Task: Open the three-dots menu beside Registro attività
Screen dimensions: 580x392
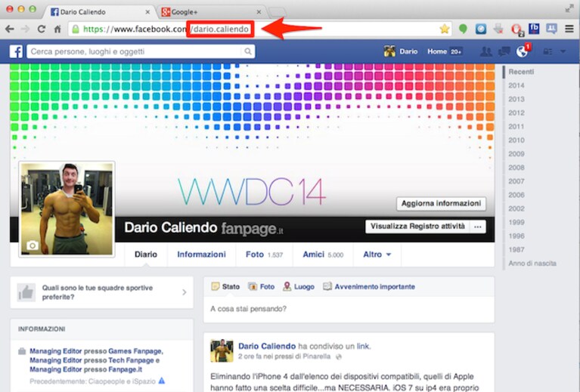Action: [478, 227]
